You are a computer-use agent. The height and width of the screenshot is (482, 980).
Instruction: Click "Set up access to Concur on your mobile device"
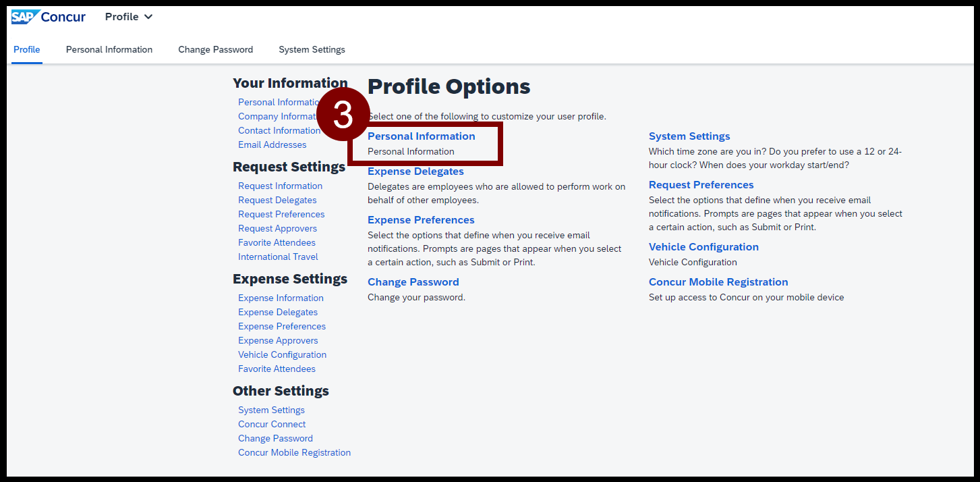click(746, 297)
